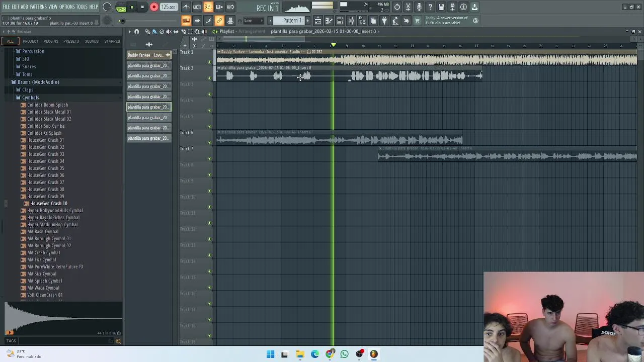
Task: Click the tempo 125.000 field
Action: (169, 7)
